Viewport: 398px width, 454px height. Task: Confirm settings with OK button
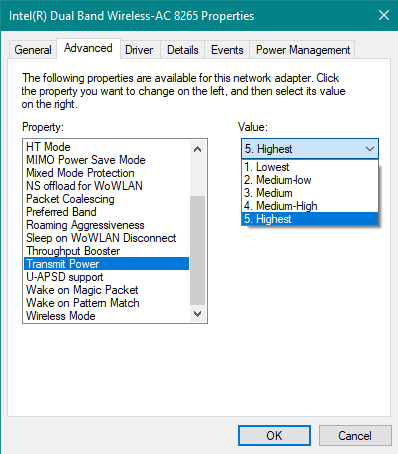click(274, 435)
